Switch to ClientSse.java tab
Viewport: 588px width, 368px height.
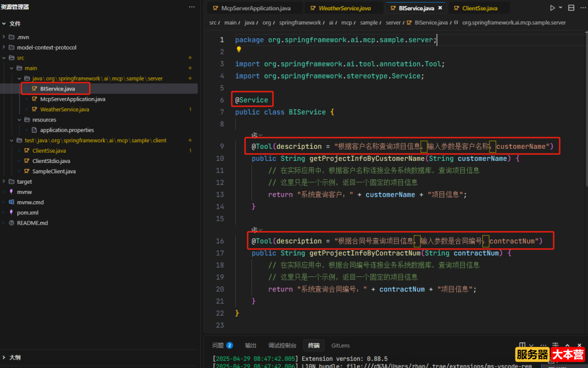click(x=480, y=8)
